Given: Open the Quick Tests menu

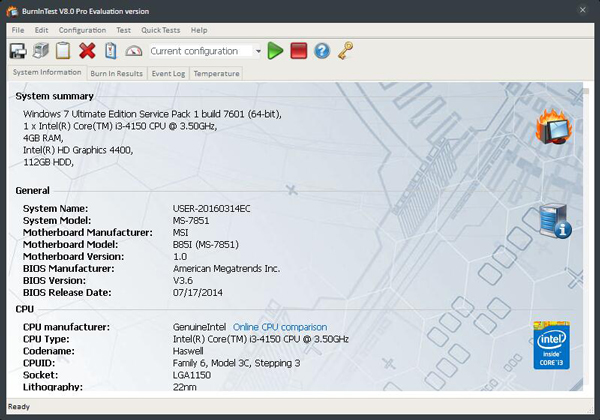Looking at the screenshot, I should tap(160, 30).
